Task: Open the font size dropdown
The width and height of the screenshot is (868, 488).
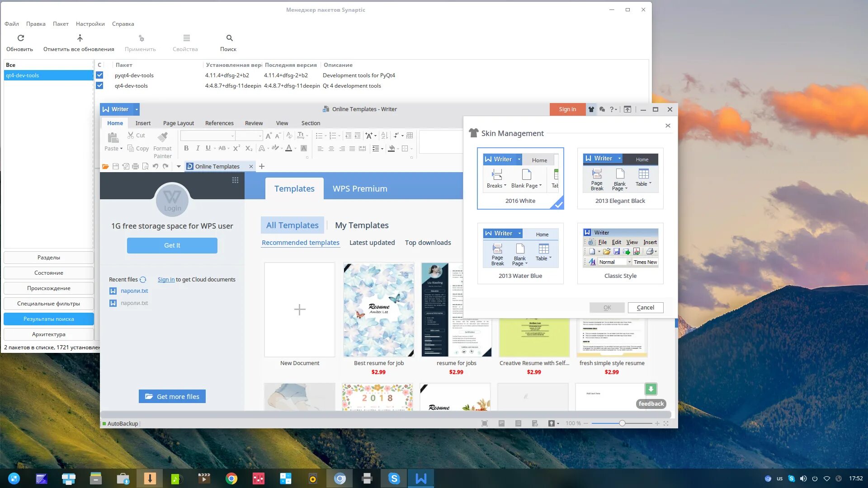Action: (260, 136)
